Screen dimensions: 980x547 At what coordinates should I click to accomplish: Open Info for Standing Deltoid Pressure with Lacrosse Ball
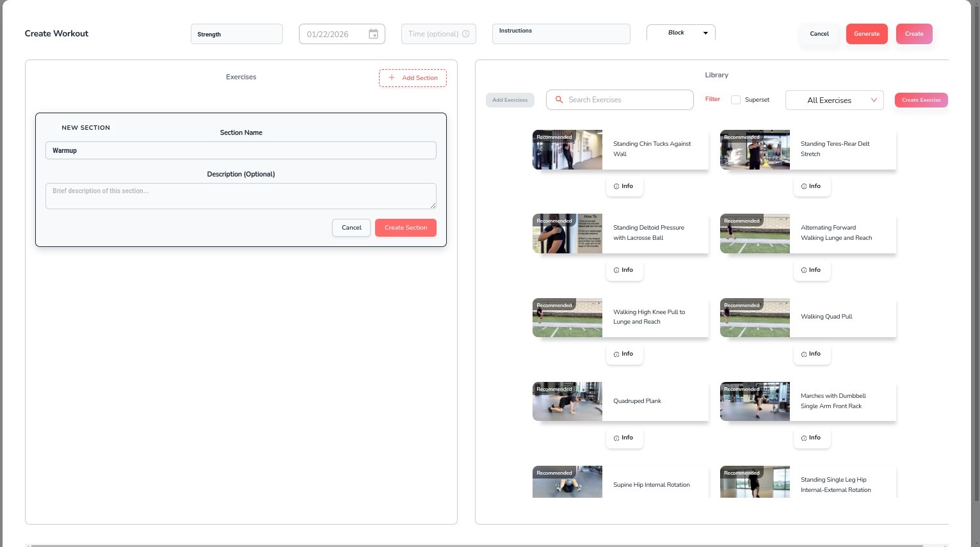click(624, 270)
